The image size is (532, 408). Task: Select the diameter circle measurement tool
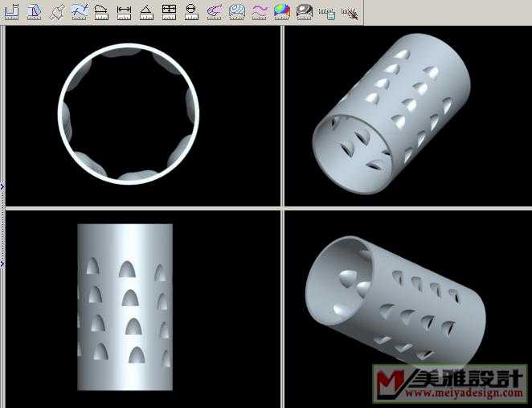(x=191, y=12)
